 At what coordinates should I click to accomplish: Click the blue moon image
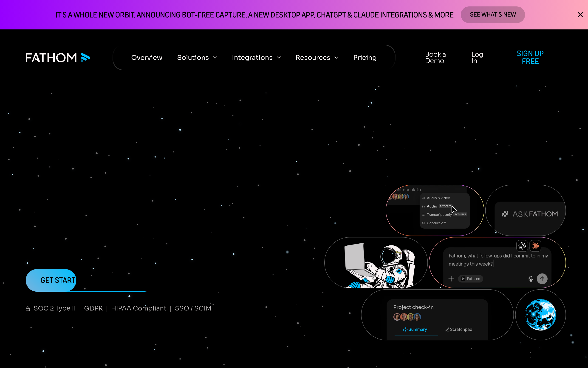540,315
